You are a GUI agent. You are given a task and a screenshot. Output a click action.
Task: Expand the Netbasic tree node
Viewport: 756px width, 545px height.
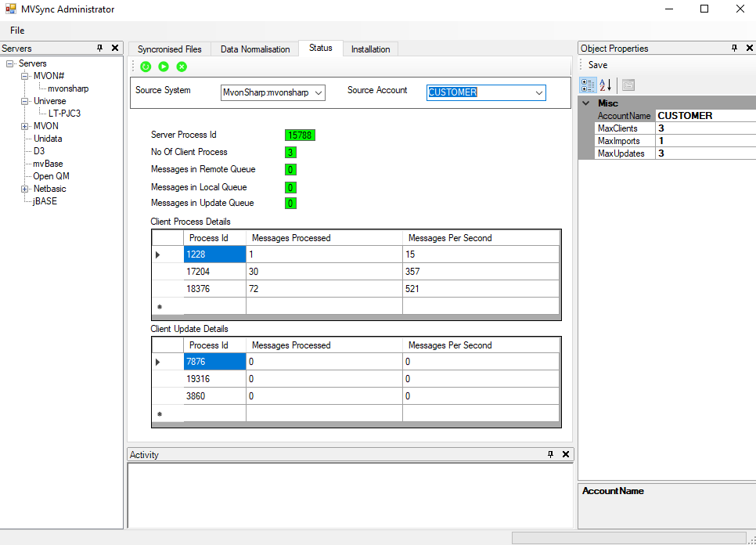point(24,189)
